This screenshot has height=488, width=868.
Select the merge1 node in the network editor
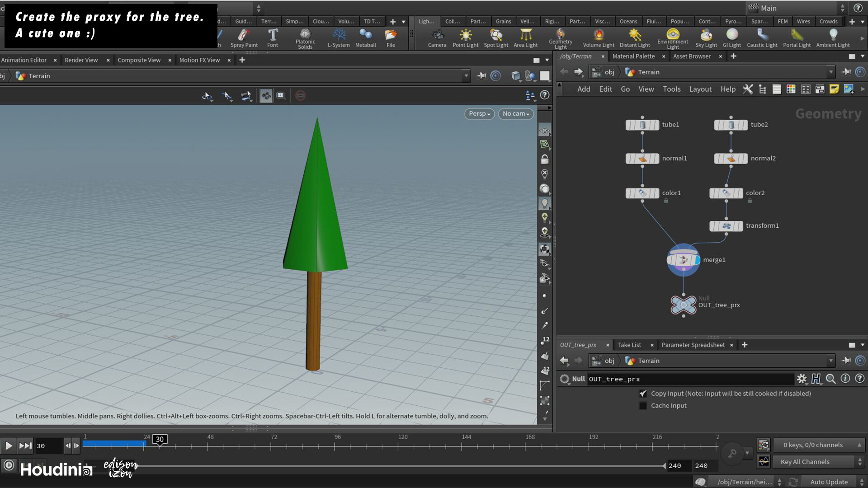click(683, 259)
